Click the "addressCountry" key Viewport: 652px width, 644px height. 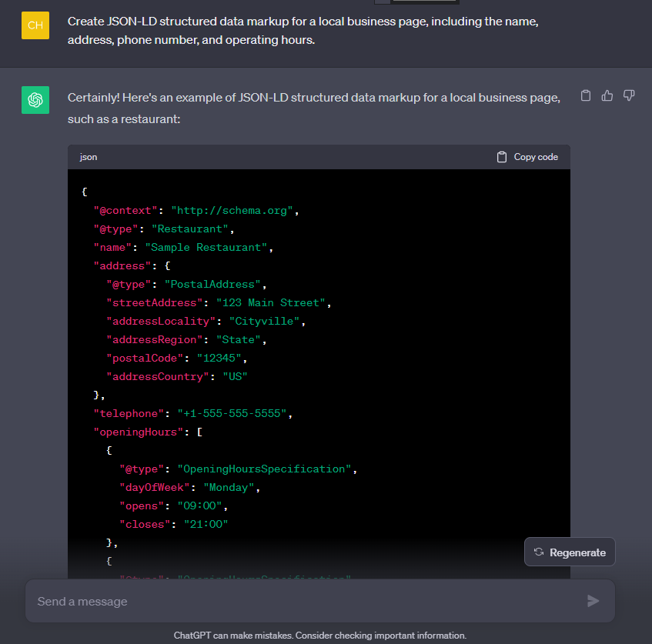158,377
